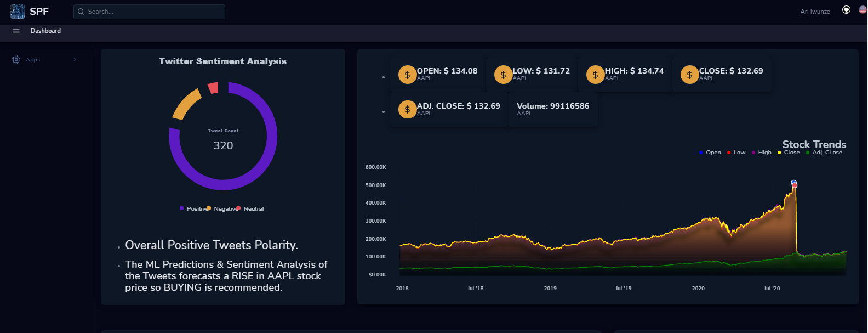This screenshot has width=868, height=333.
Task: Toggle the Adj. CLose series legend
Action: (824, 153)
